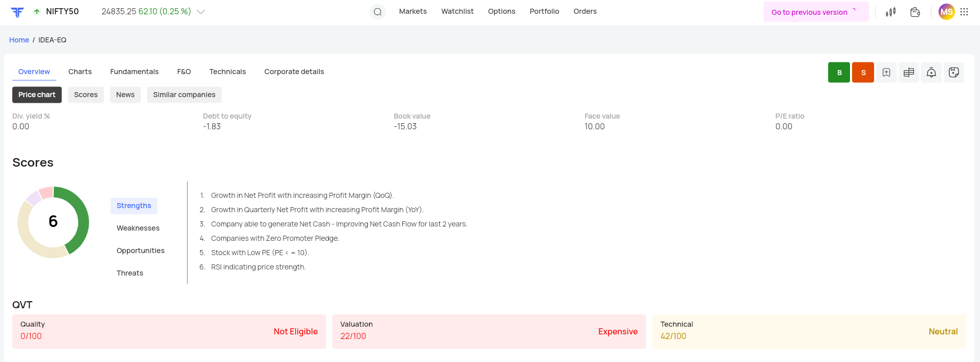Go to the Options menu
980x362 pixels.
[x=502, y=11]
